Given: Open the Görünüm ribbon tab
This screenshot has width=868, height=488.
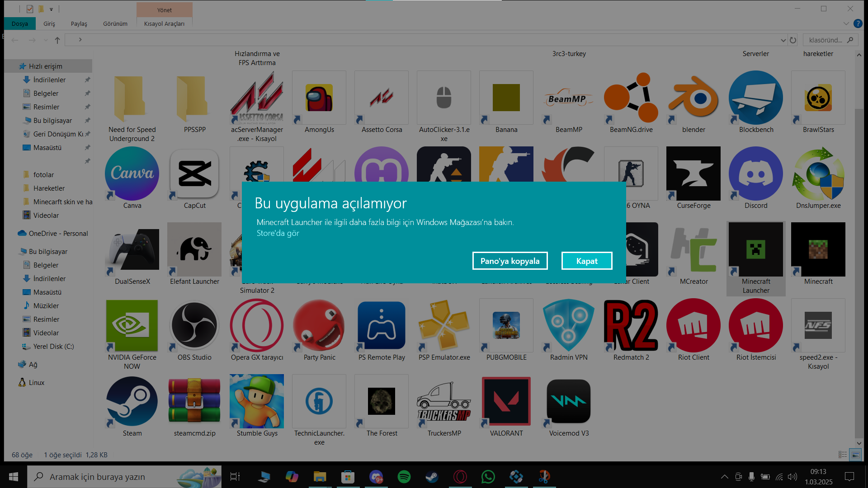Looking at the screenshot, I should [115, 23].
